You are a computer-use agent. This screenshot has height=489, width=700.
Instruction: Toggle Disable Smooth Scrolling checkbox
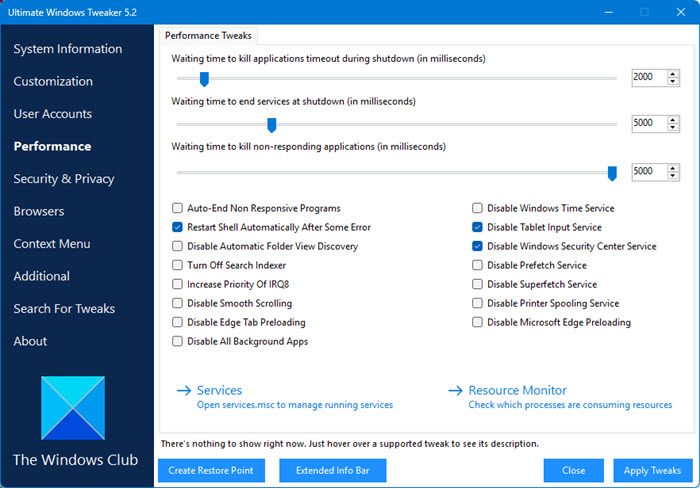click(177, 303)
